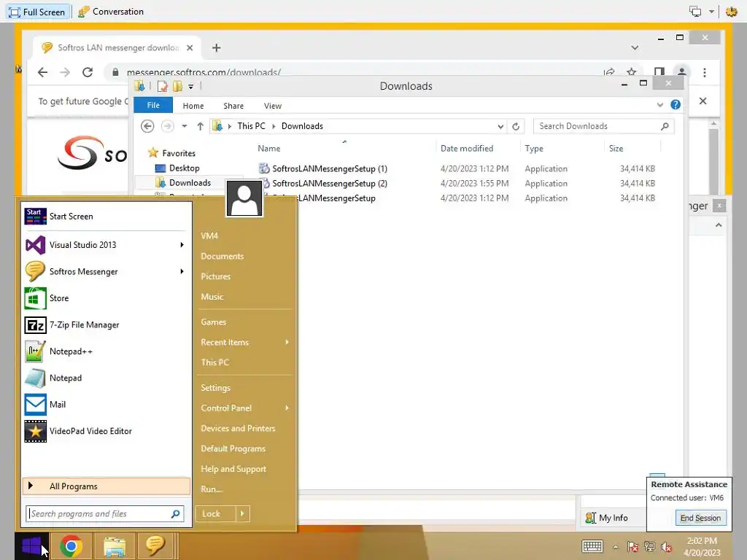The image size is (747, 560).
Task: Expand Softros Messenger submenu arrow
Action: pyautogui.click(x=182, y=271)
